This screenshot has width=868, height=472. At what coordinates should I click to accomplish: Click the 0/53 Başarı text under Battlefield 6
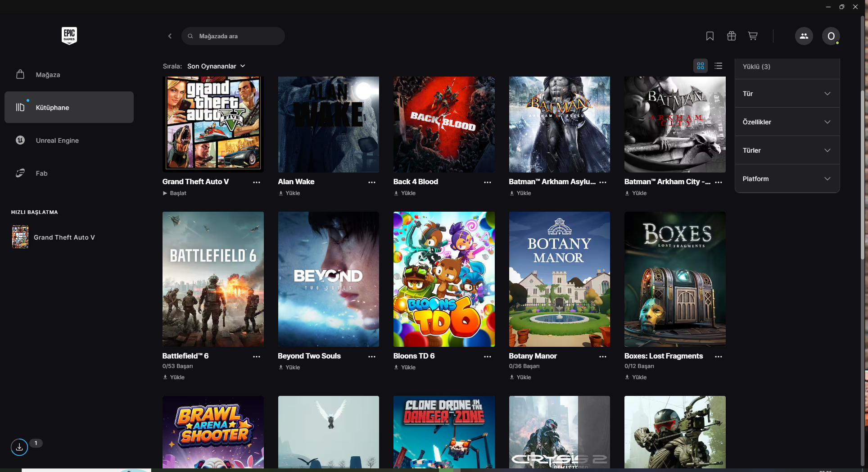pyautogui.click(x=178, y=366)
